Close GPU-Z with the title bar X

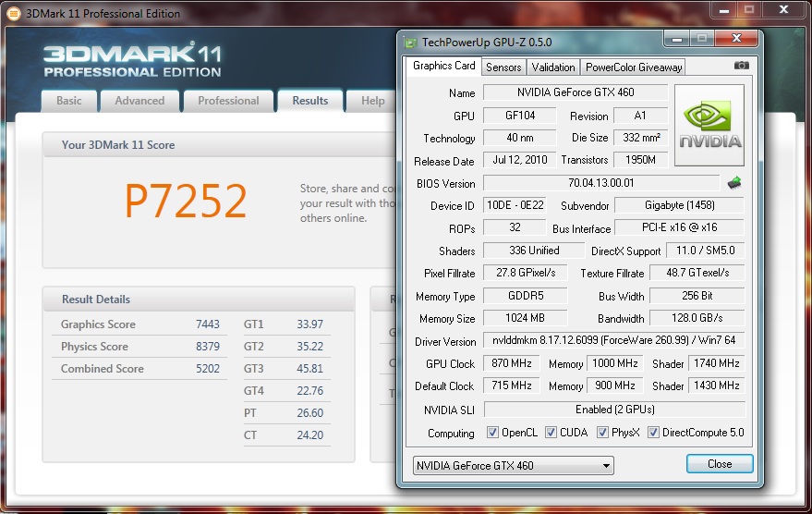(736, 38)
